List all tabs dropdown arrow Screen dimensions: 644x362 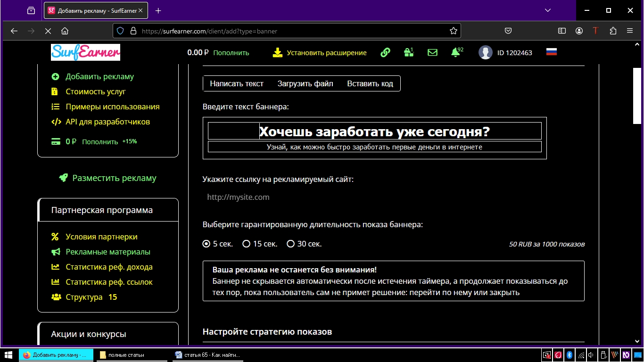(548, 10)
